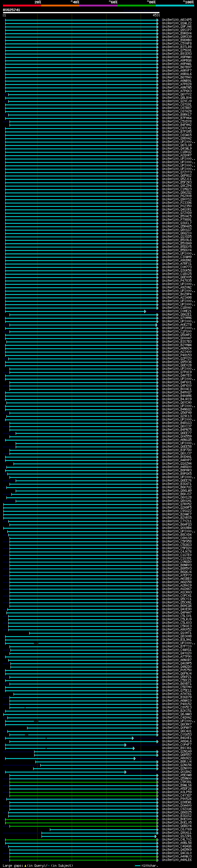
Task: Select the UniRef100_A9PHW0 label
Action: pyautogui.click(x=177, y=57)
